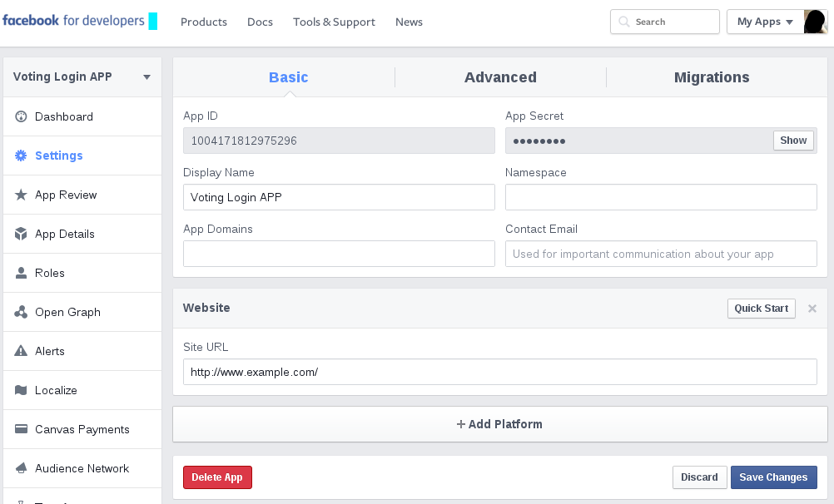Go to App Details
The width and height of the screenshot is (834, 504).
(82, 234)
